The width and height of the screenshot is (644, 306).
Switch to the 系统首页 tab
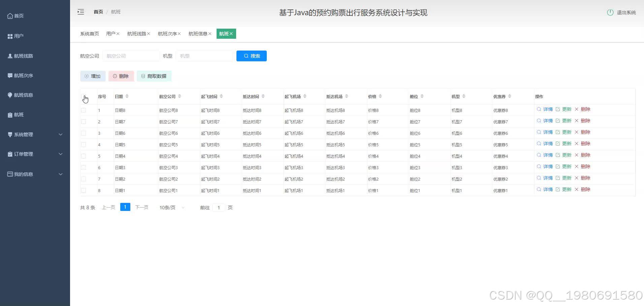pyautogui.click(x=89, y=33)
